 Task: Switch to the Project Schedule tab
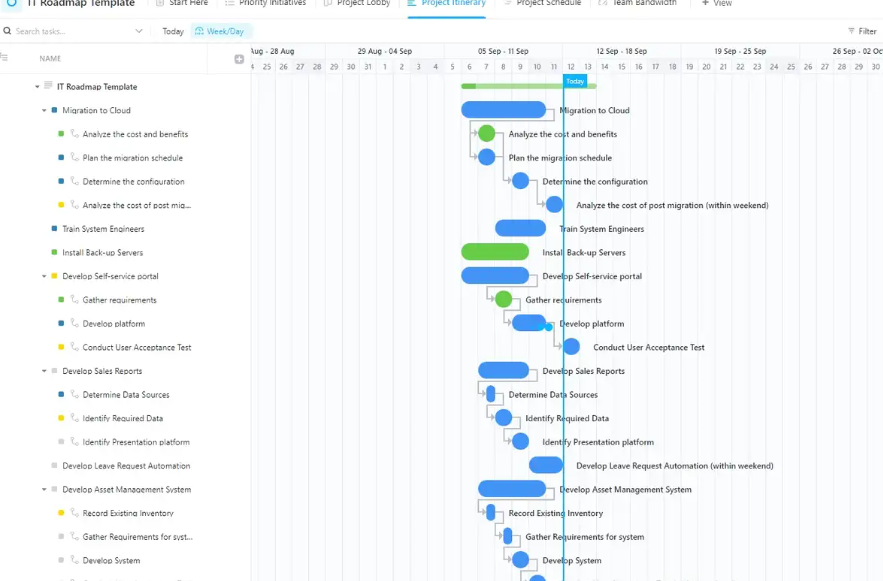point(542,3)
